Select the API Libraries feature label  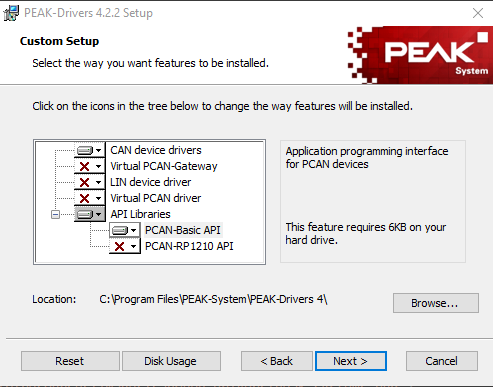tap(140, 214)
